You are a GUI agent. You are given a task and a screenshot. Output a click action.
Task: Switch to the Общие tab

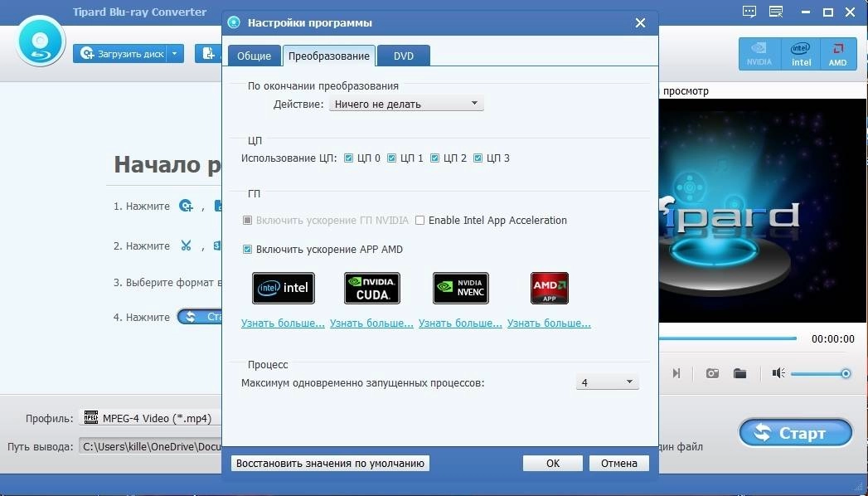[254, 56]
